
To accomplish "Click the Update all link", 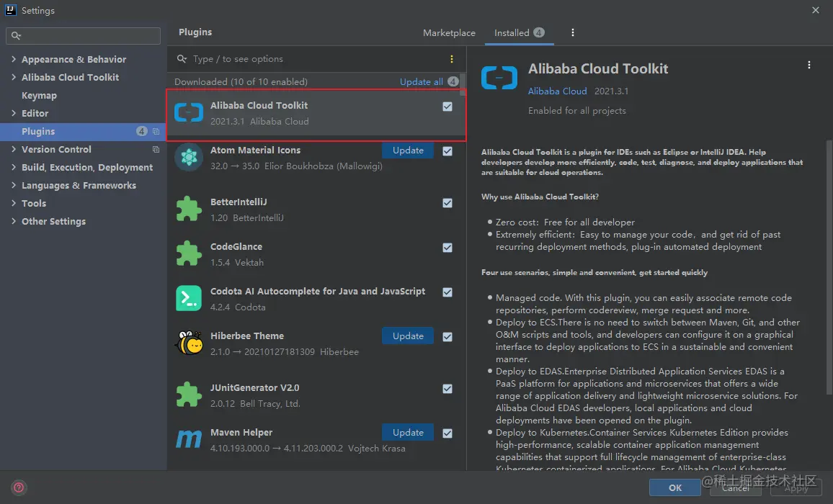I will 421,82.
